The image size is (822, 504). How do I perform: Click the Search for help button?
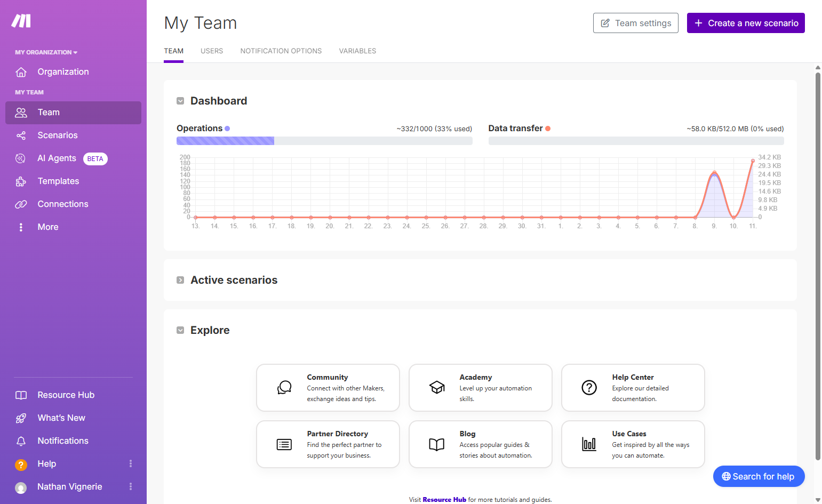tap(759, 476)
